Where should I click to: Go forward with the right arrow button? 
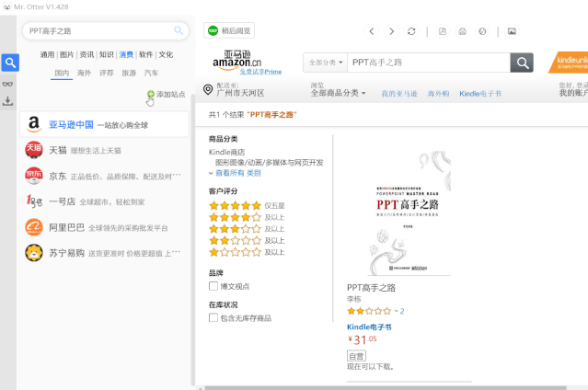(391, 31)
